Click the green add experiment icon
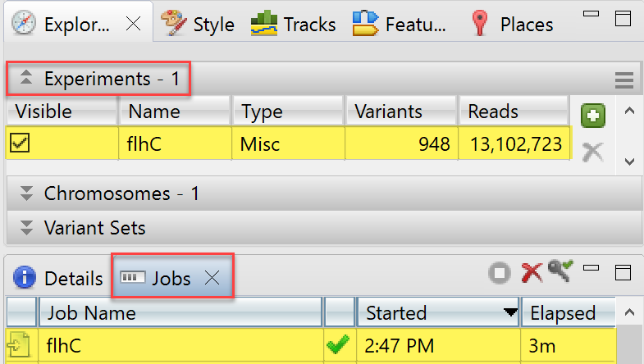The height and width of the screenshot is (364, 644). [x=593, y=116]
